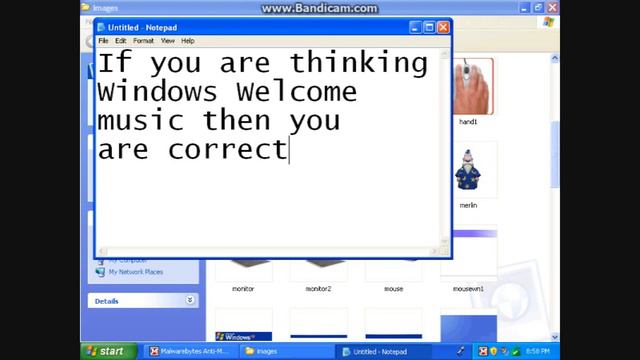The image size is (640, 360).
Task: Click My Network Places icon in sidebar
Action: click(100, 272)
